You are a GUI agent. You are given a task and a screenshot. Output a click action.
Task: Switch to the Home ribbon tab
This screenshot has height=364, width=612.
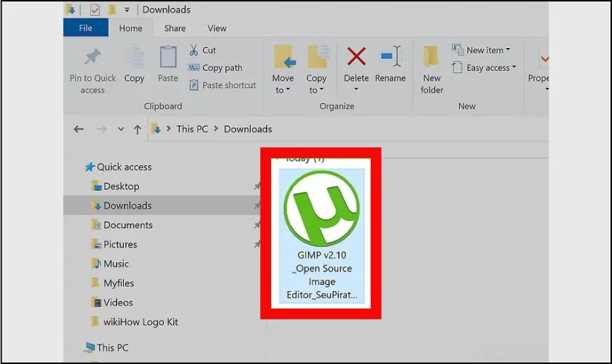pyautogui.click(x=130, y=28)
